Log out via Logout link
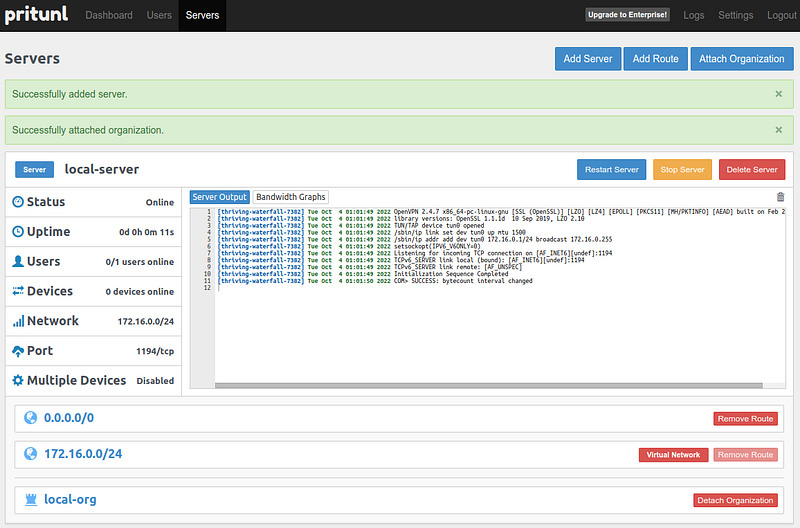The image size is (800, 528). [x=781, y=15]
